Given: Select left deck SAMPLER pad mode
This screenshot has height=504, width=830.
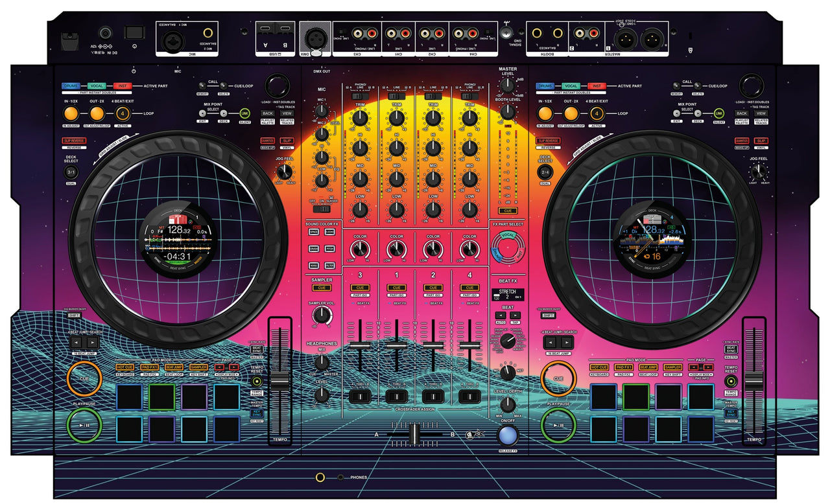Looking at the screenshot, I should [198, 367].
